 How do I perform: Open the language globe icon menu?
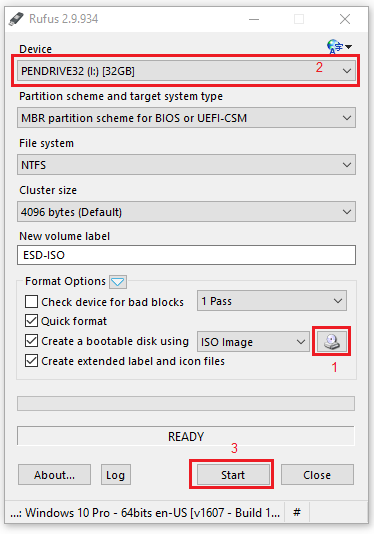tap(339, 46)
